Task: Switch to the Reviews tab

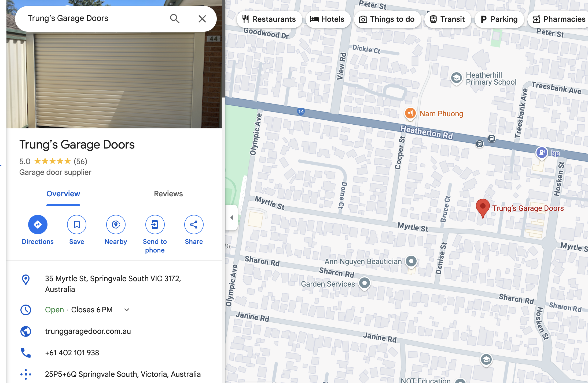Action: click(x=168, y=194)
